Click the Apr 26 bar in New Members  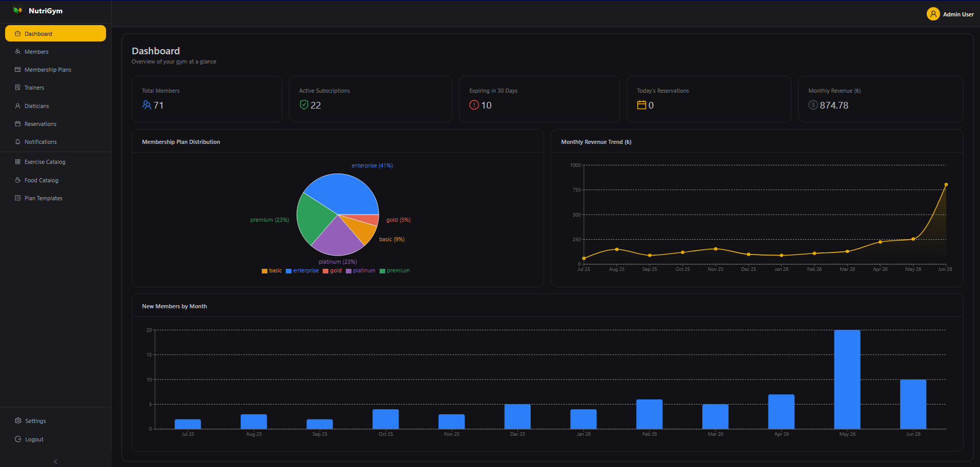781,411
